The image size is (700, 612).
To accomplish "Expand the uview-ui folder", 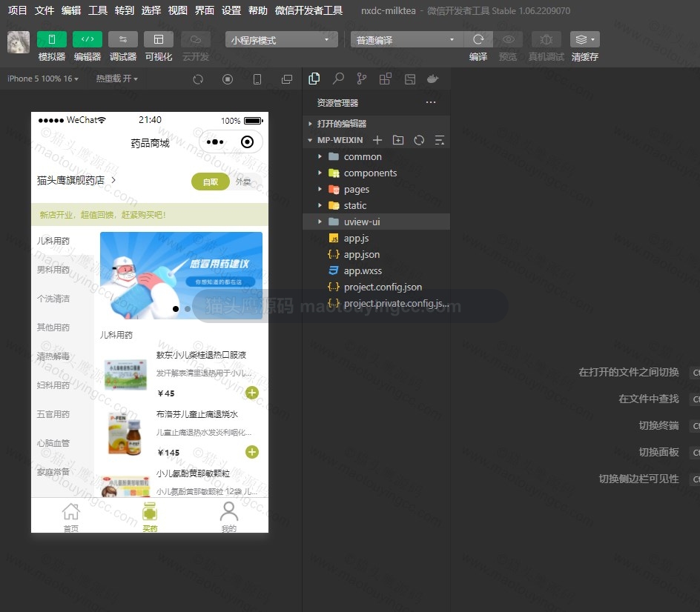I will (376, 222).
